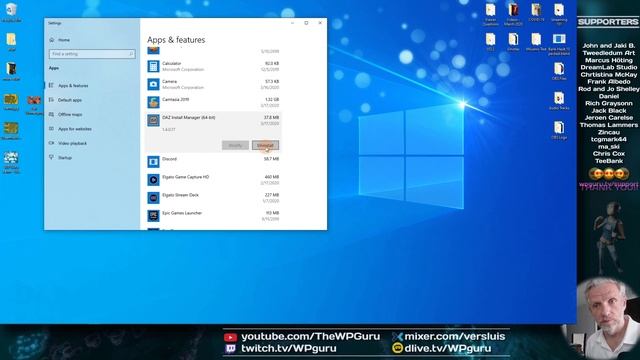
Task: Click the DAZ Install Manager icon
Action: pyautogui.click(x=153, y=120)
